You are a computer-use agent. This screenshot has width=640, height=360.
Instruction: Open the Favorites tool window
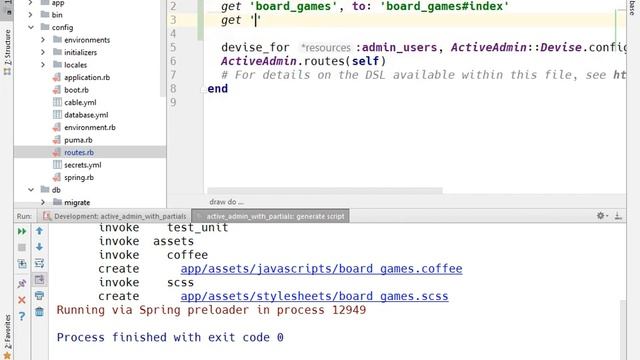pyautogui.click(x=7, y=337)
